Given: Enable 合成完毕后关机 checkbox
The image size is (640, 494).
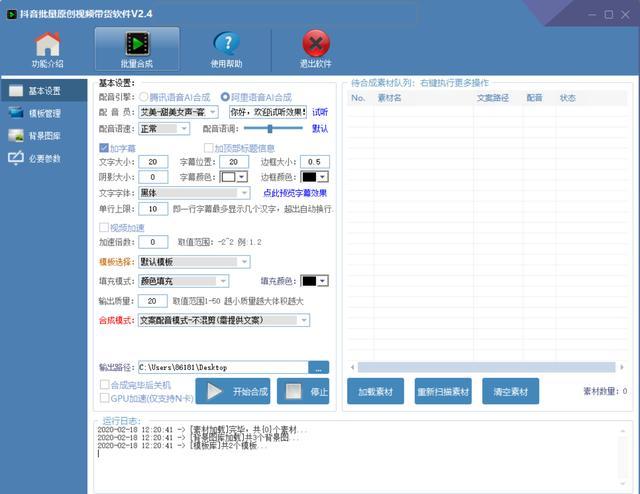Looking at the screenshot, I should (104, 384).
